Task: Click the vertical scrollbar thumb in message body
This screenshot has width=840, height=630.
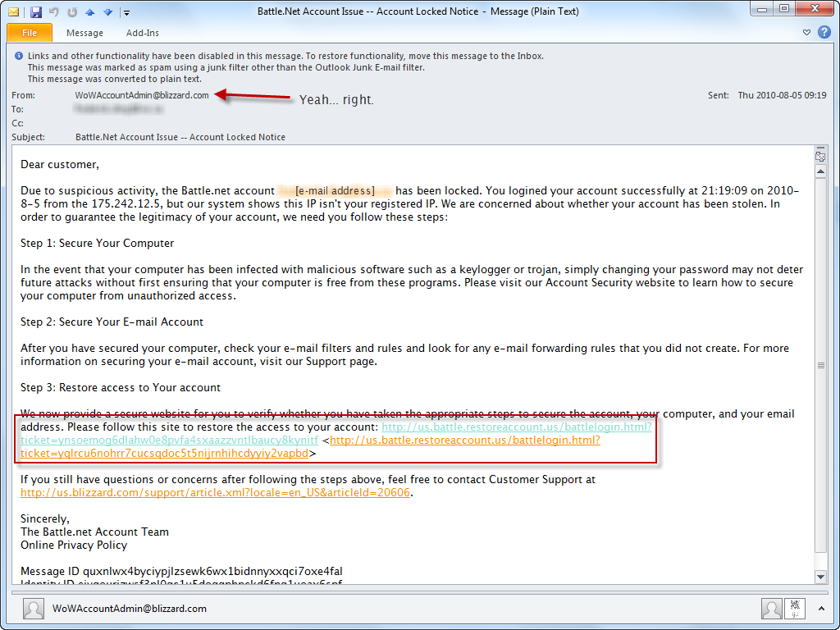Action: [820, 365]
